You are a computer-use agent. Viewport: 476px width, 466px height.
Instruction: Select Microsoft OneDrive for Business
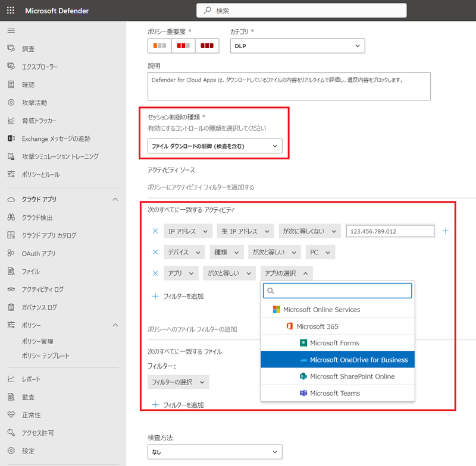coord(337,360)
